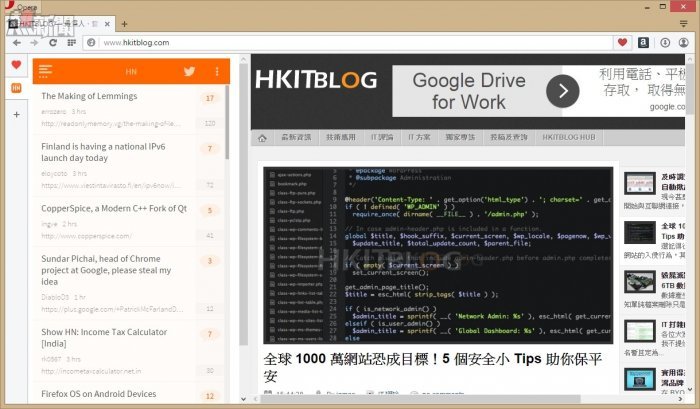Open 'CopperSpice, a Modern C++ Fork of Qt'
This screenshot has height=409, width=700.
point(114,209)
